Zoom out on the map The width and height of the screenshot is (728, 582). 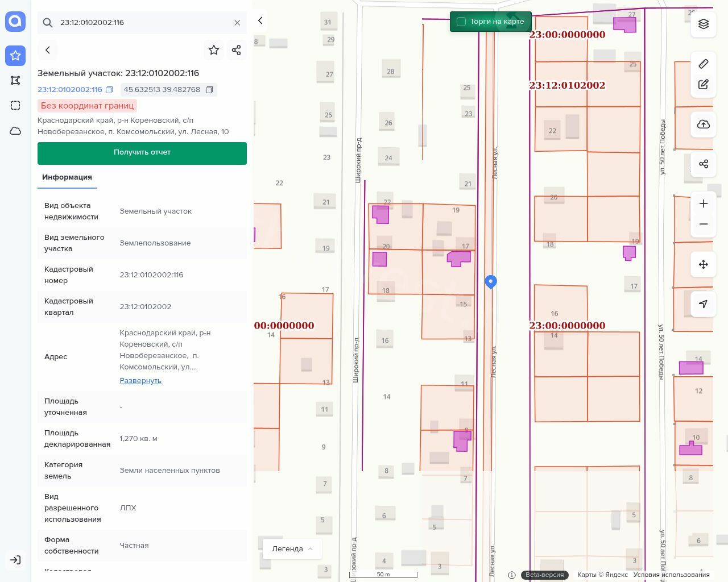tap(704, 224)
